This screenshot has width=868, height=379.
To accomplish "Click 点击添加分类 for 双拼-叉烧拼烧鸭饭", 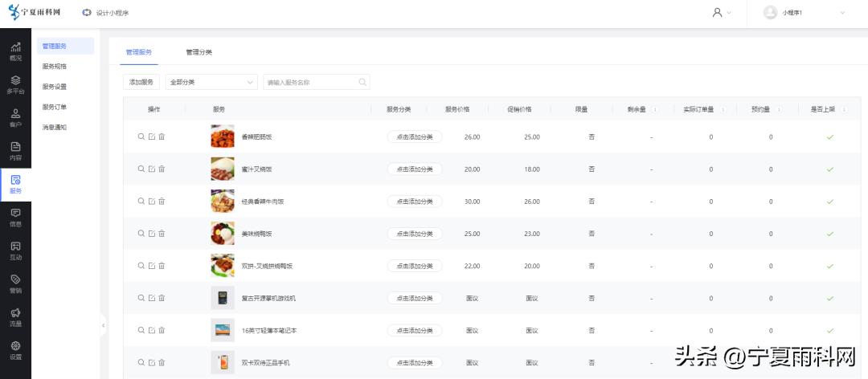I will (415, 266).
